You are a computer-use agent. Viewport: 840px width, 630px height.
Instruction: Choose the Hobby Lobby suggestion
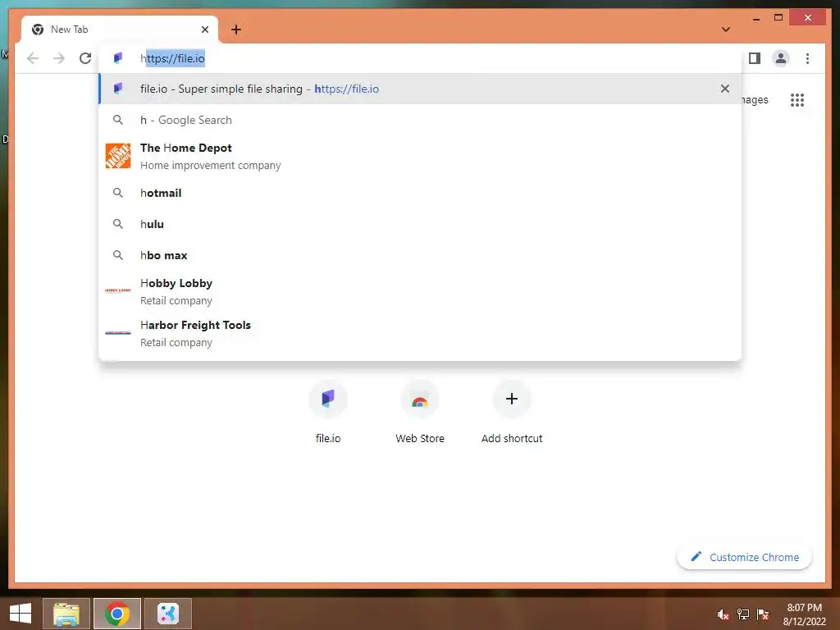point(420,291)
